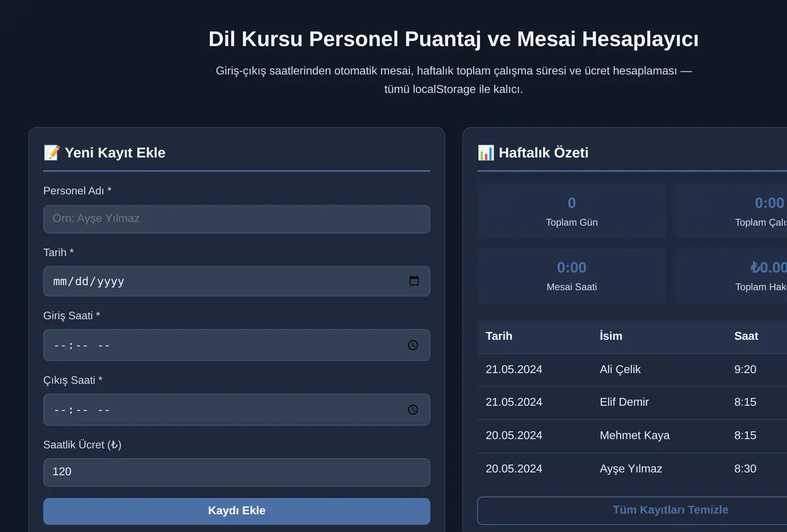Click the 20.05.2024 date in Ayşe Yılmaz row
Viewport: 787px width, 532px height.
pos(514,469)
